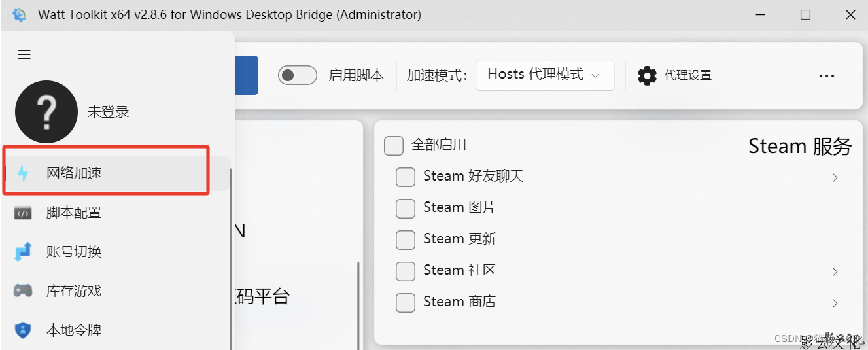Click the lightning bolt network acceleration icon

pos(23,173)
